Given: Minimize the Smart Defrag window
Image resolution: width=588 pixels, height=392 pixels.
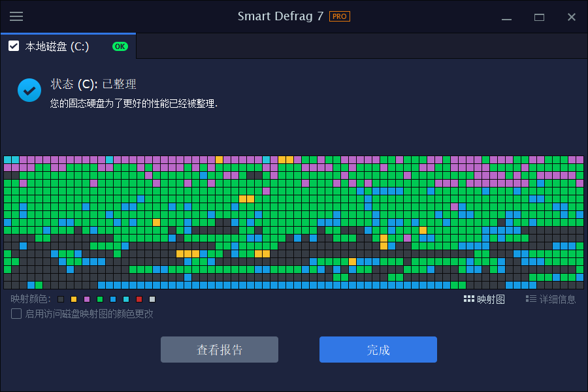Looking at the screenshot, I should coord(506,17).
